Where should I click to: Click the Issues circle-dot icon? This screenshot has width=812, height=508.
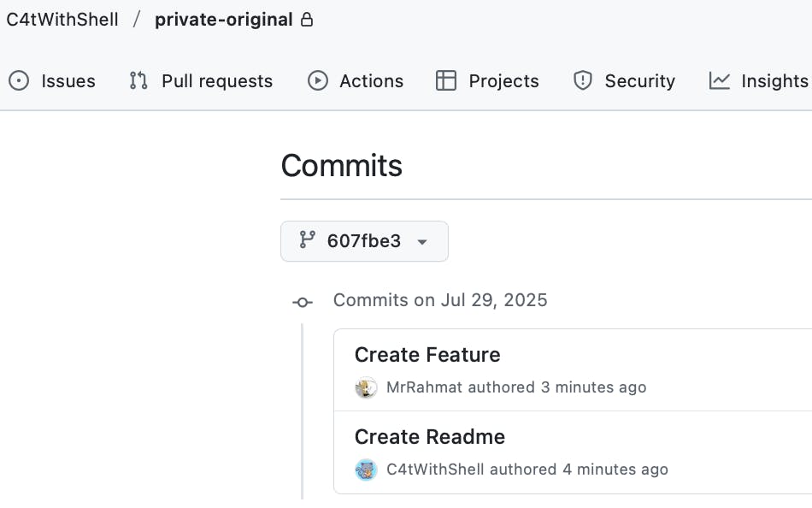pos(19,81)
